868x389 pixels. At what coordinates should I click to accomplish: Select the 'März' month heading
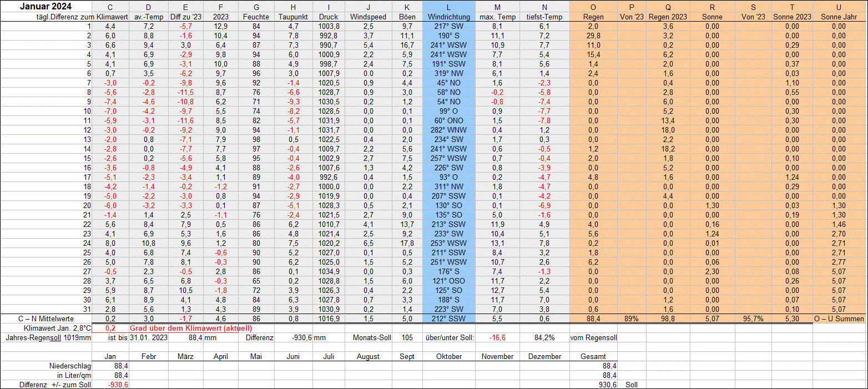pos(186,356)
